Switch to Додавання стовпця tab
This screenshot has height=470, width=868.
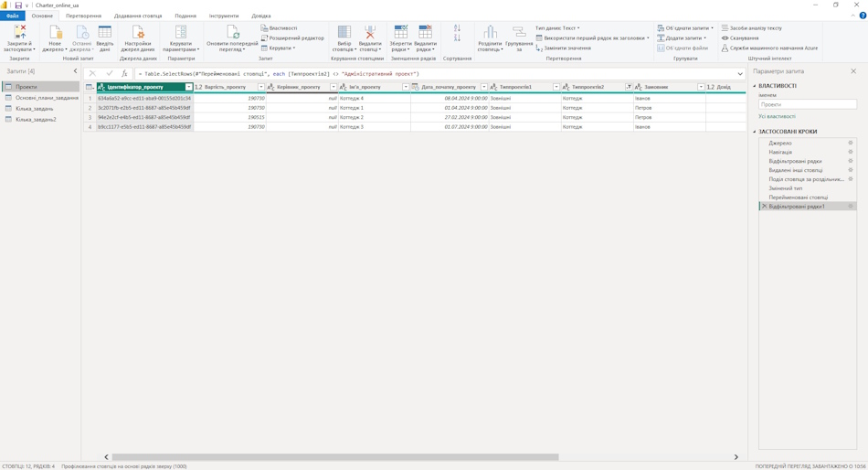coord(138,16)
